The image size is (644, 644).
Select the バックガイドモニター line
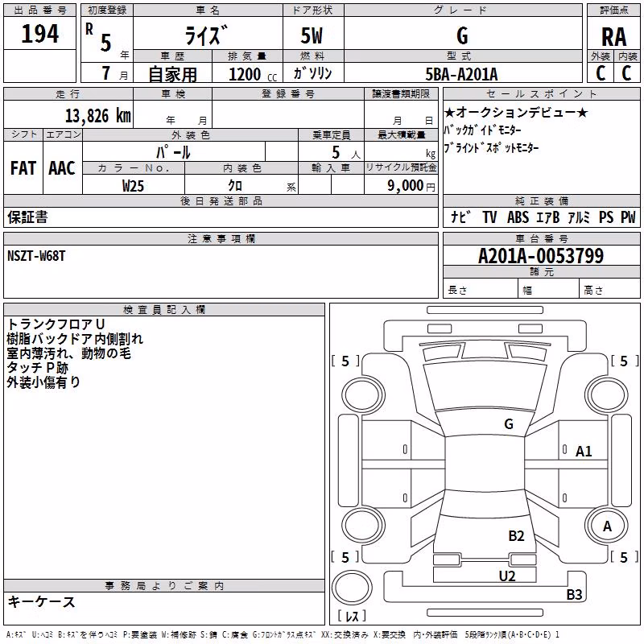coord(482,130)
